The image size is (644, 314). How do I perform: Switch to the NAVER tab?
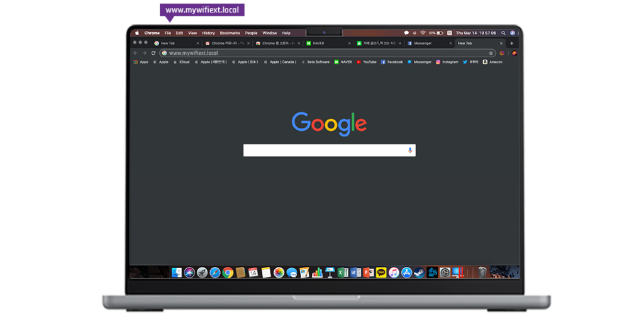click(x=328, y=43)
